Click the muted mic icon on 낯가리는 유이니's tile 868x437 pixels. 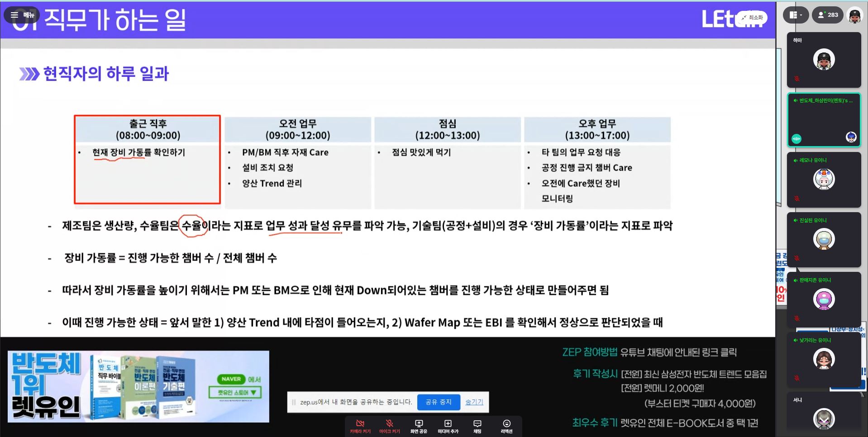coord(797,378)
